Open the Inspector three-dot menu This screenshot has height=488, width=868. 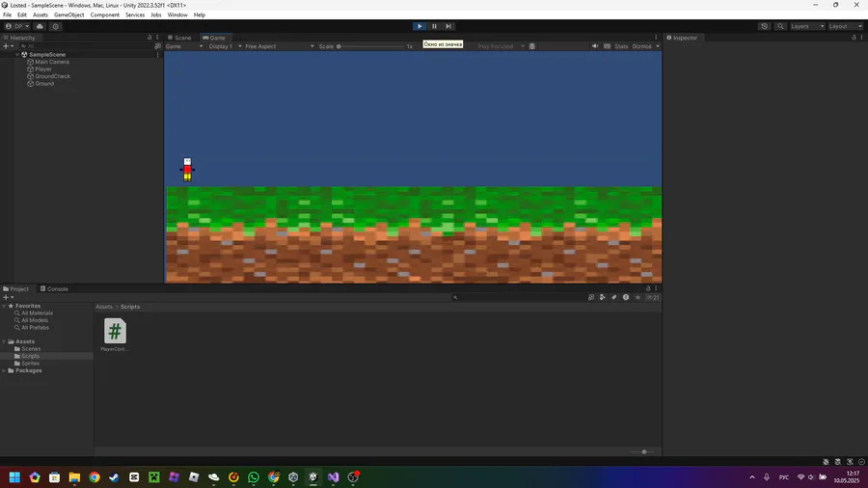click(x=861, y=37)
